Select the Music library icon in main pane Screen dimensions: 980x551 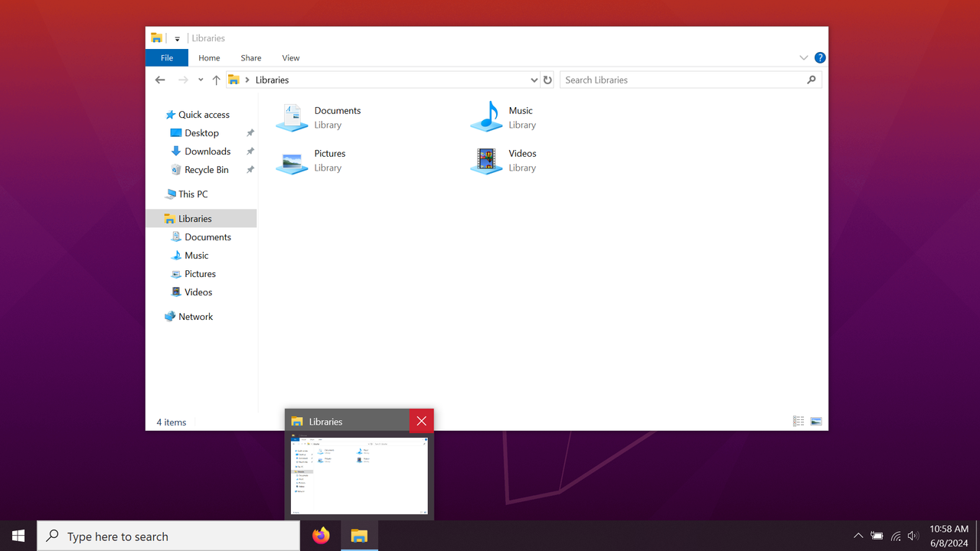point(486,117)
